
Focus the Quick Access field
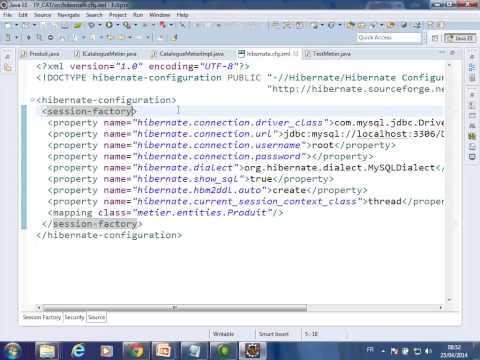click(389, 38)
